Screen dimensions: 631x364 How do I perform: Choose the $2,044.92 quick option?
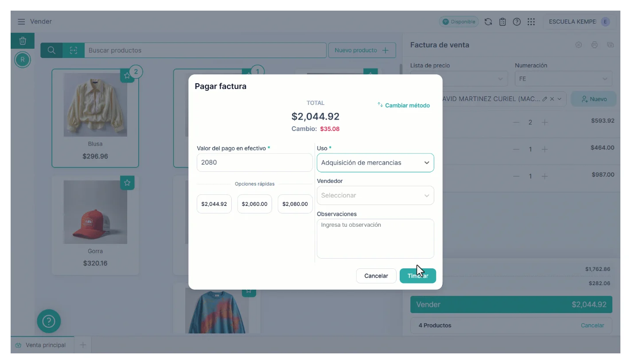click(214, 204)
